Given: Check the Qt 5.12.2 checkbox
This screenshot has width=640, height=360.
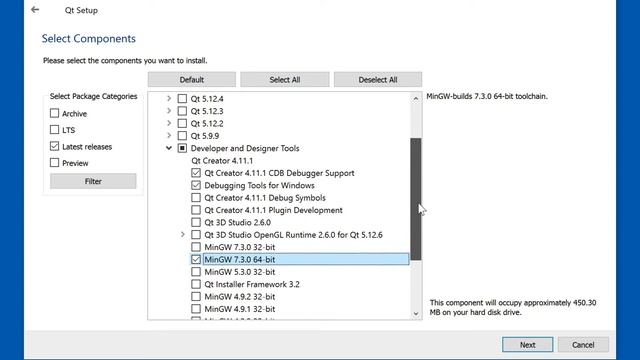Looking at the screenshot, I should pos(182,123).
